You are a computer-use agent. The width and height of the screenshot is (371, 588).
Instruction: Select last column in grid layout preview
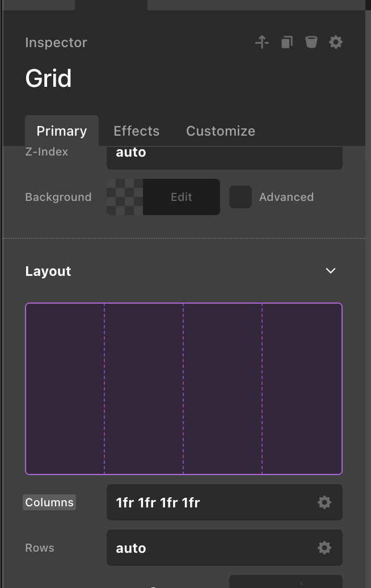point(302,389)
